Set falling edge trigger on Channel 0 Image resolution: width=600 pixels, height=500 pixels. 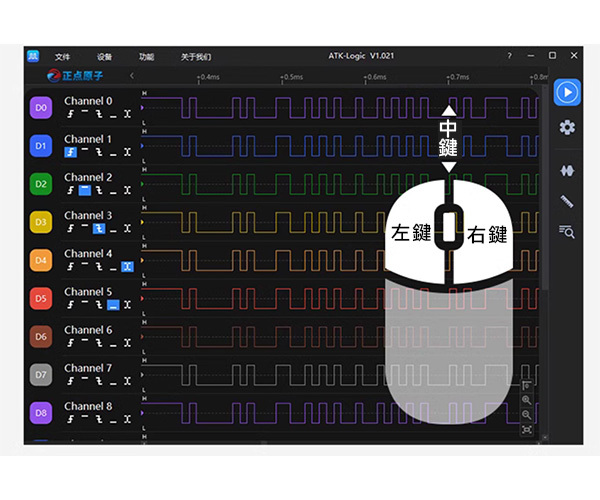point(99,114)
